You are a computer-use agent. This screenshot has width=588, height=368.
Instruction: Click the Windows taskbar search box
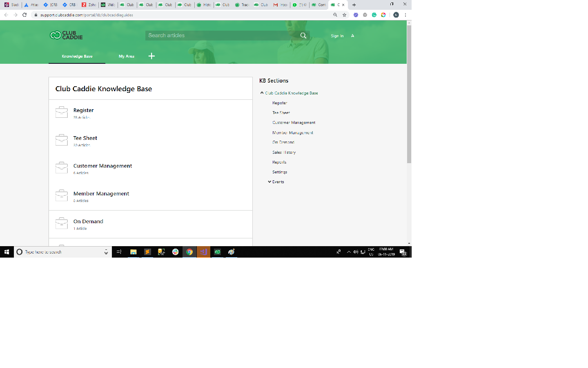point(62,252)
